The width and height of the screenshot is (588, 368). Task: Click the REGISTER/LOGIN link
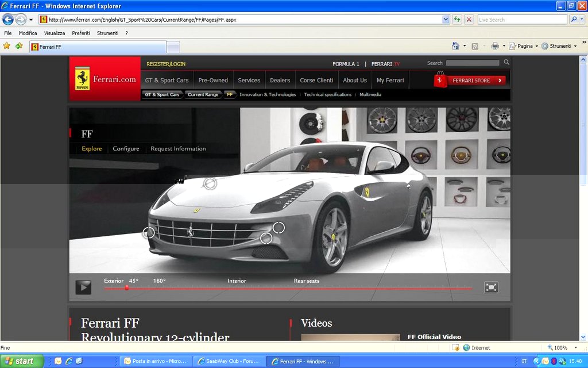coord(166,64)
